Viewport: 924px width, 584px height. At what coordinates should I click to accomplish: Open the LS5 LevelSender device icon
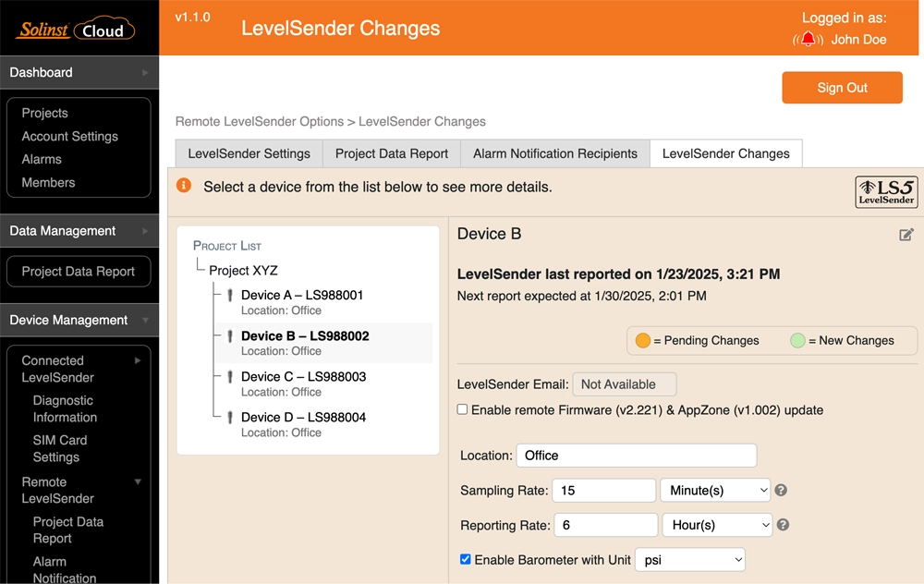[886, 192]
